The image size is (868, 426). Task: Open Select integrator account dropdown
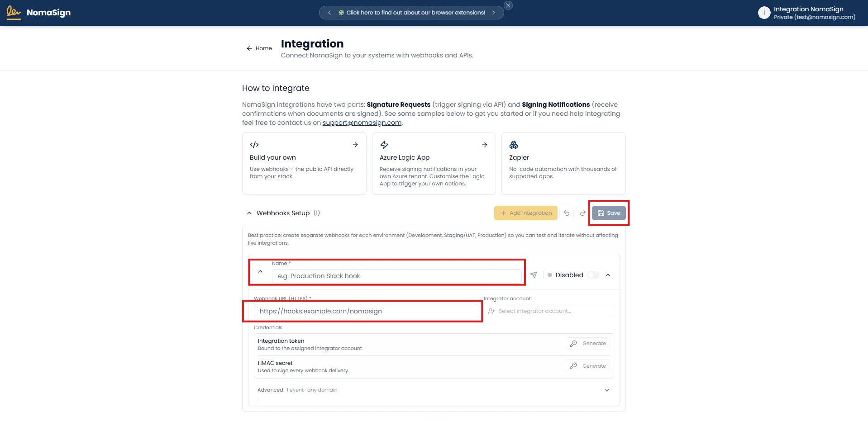(x=549, y=311)
